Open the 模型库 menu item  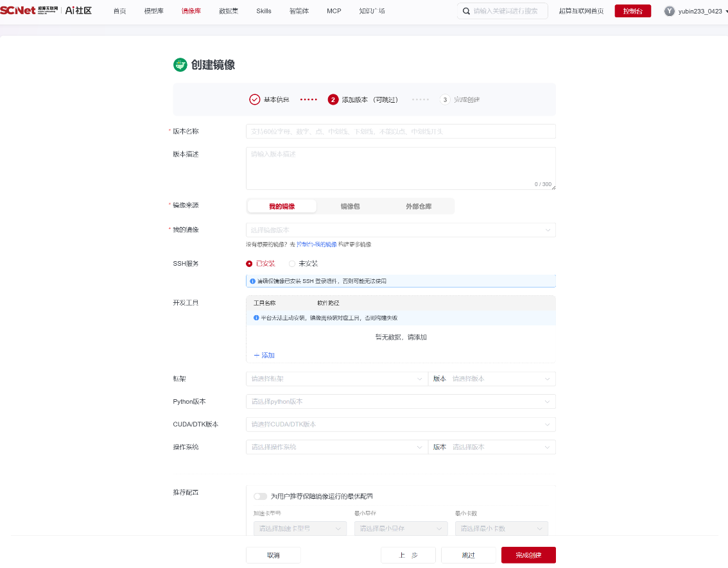153,11
